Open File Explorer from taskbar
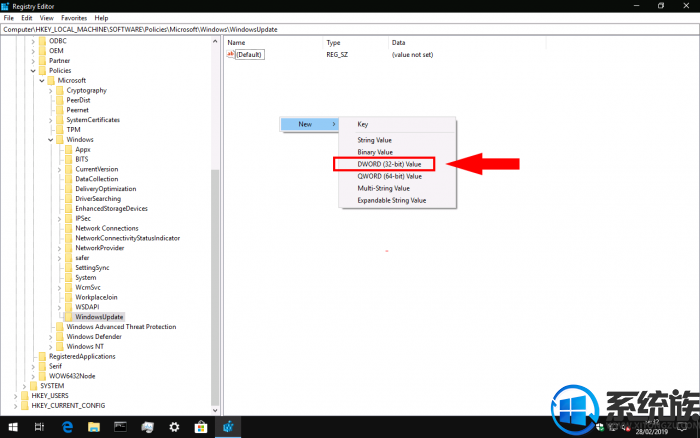The height and width of the screenshot is (438, 700). tap(94, 427)
